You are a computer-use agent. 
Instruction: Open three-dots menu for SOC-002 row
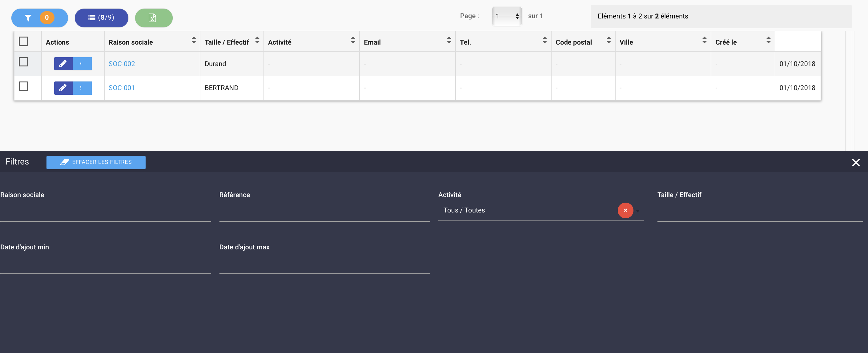(x=81, y=64)
